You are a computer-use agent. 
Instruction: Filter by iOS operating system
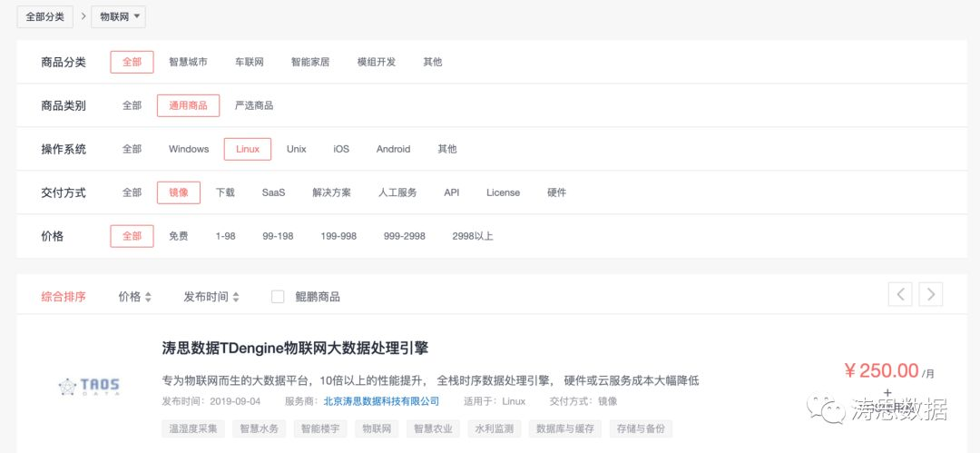pyautogui.click(x=341, y=149)
